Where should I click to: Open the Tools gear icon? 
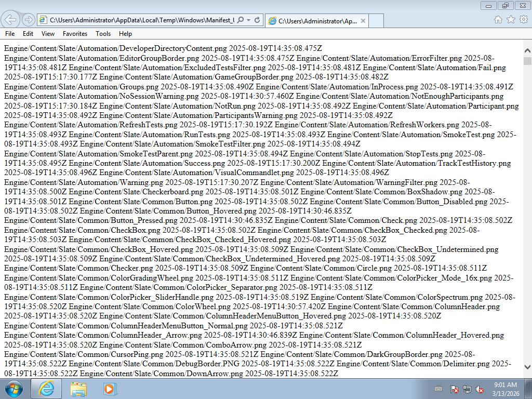coord(523,20)
